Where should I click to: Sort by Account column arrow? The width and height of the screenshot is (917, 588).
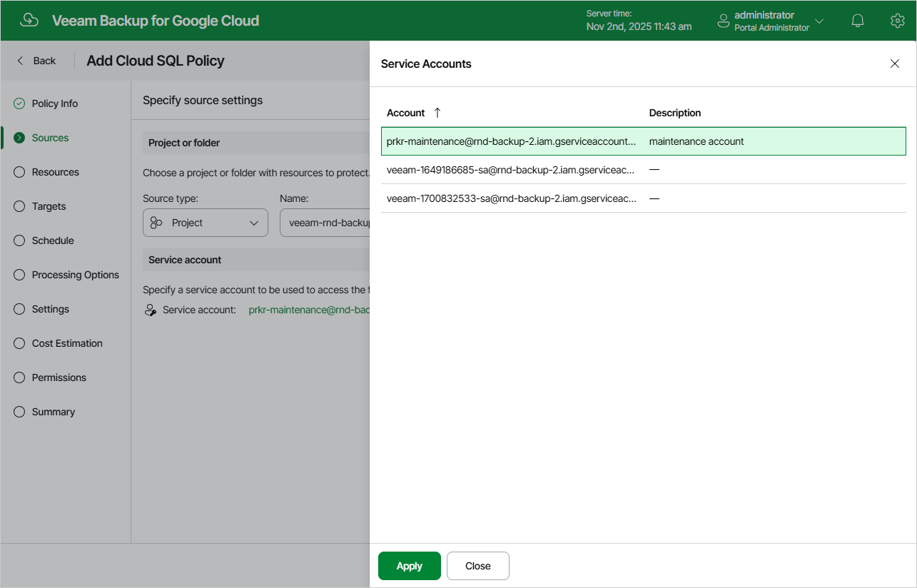(437, 113)
